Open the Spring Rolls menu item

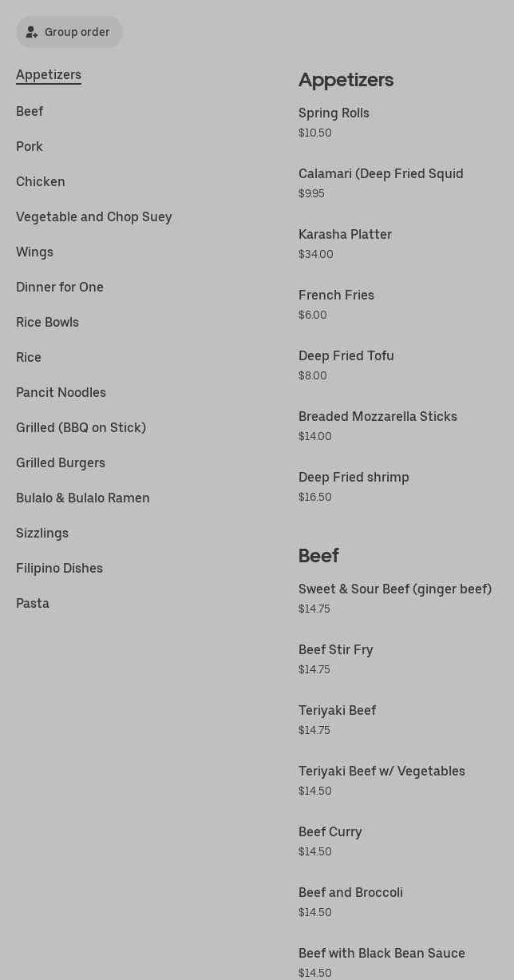334,113
